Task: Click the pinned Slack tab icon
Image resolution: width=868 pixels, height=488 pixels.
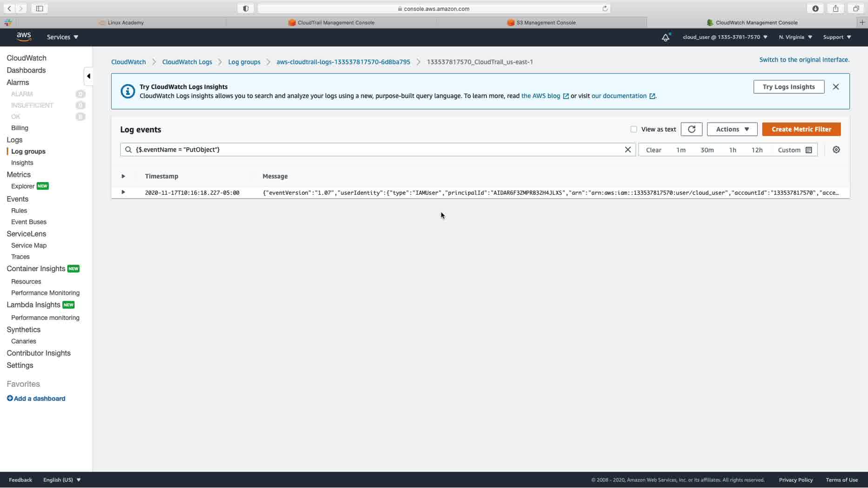Action: pyautogui.click(x=8, y=22)
